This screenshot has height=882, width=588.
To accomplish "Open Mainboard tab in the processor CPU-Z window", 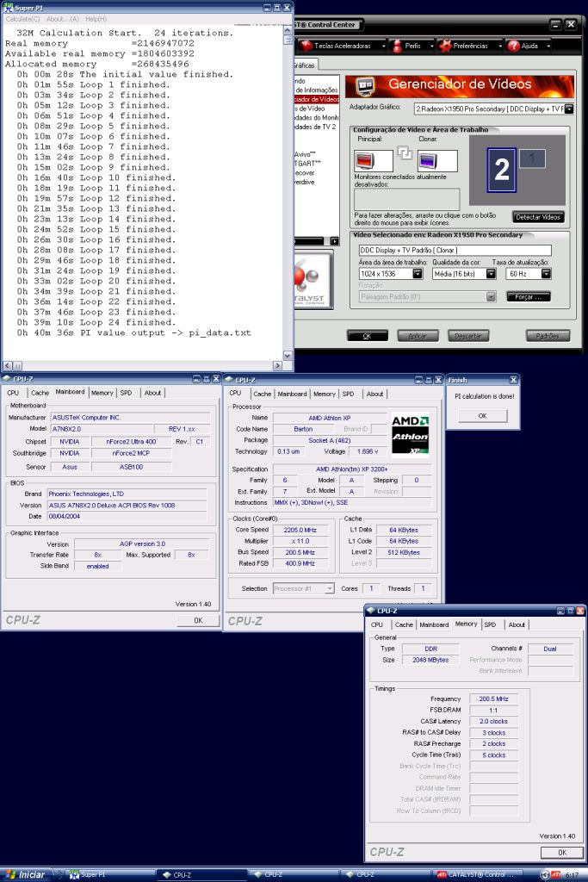I will click(x=293, y=394).
